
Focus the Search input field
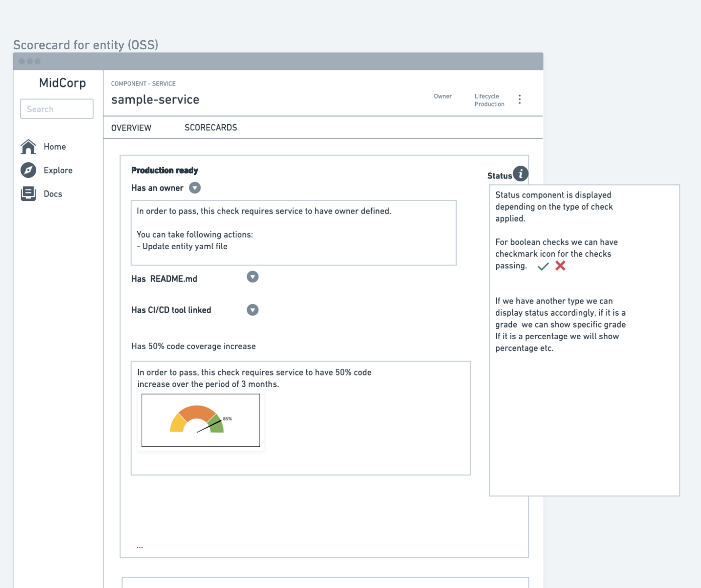[57, 109]
